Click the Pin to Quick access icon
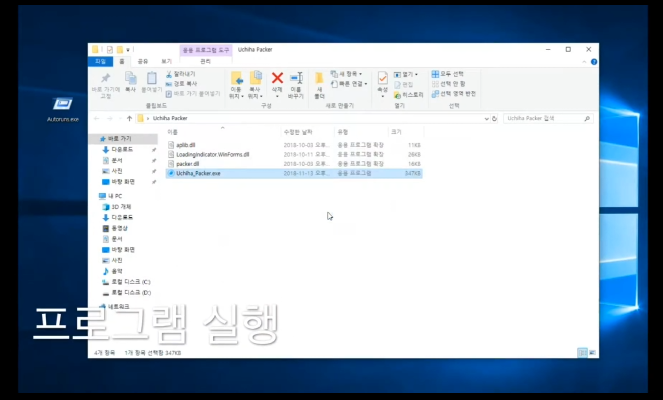Viewport: 663px width, 400px height. tap(105, 80)
